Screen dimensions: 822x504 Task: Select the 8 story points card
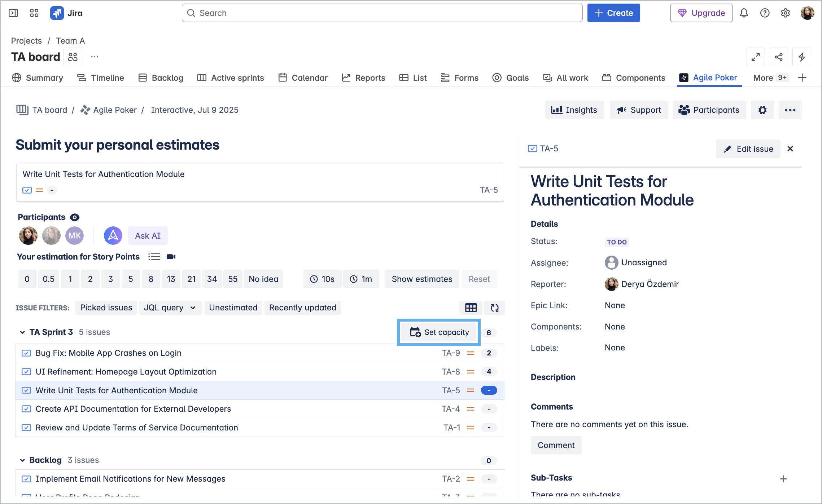coord(151,279)
